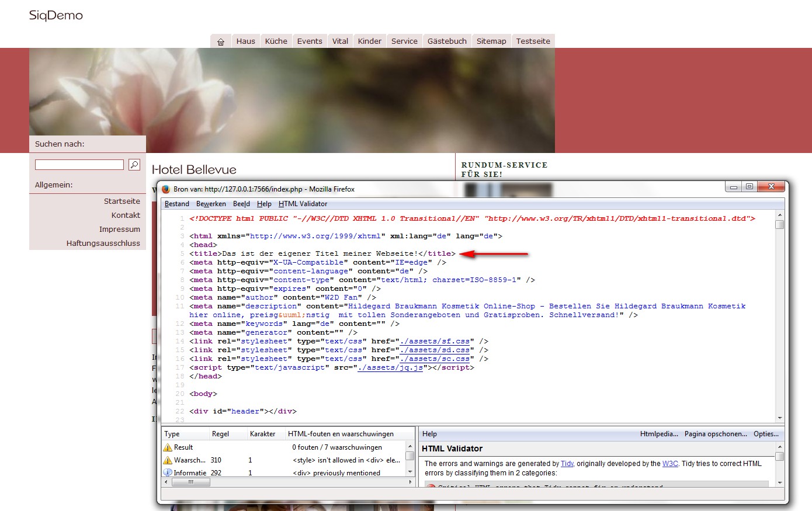Click the "Hotel Bellevue" page heading
This screenshot has width=812, height=511.
(194, 170)
